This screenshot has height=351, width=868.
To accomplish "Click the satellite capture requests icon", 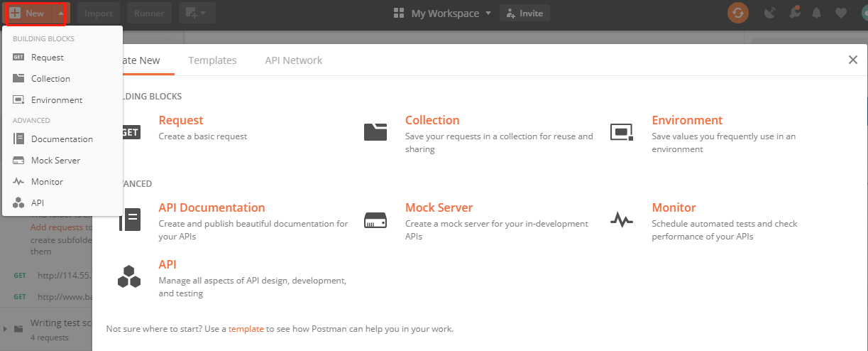I will tap(770, 13).
